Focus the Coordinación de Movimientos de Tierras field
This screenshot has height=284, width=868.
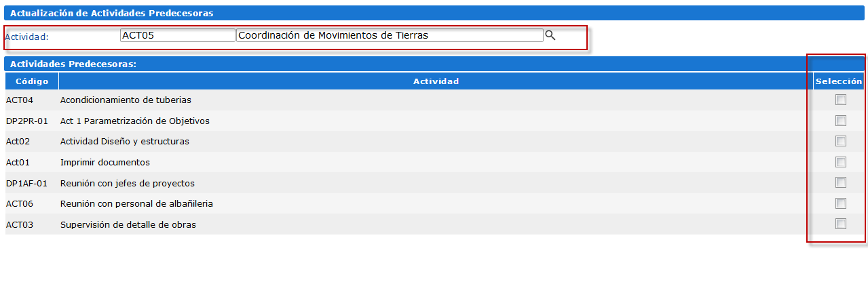point(390,35)
